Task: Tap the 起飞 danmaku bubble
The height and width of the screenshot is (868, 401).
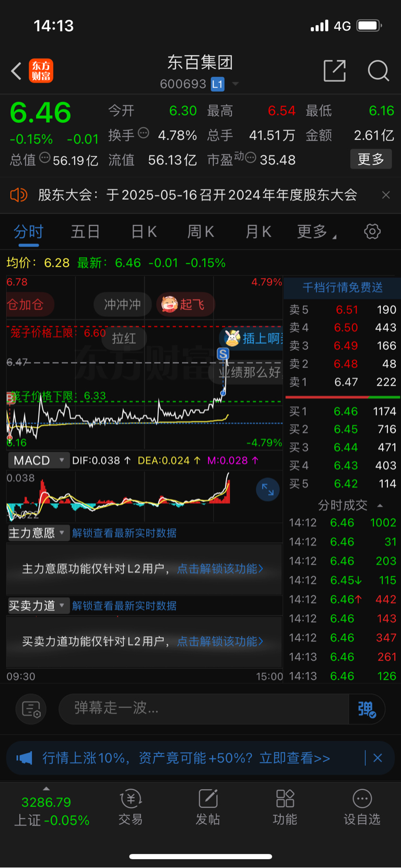Action: click(185, 304)
